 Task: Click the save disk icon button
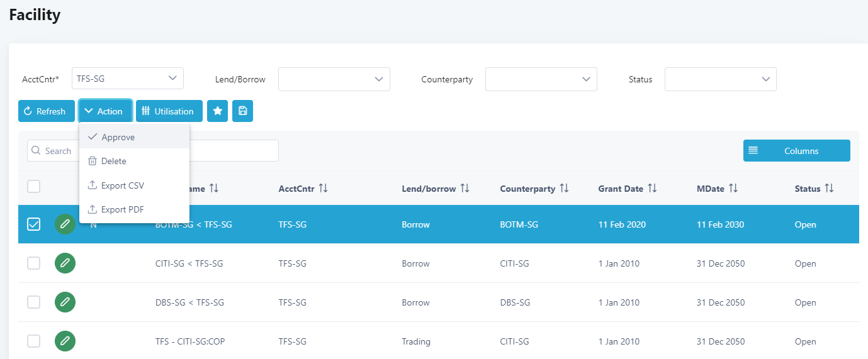pyautogui.click(x=242, y=111)
